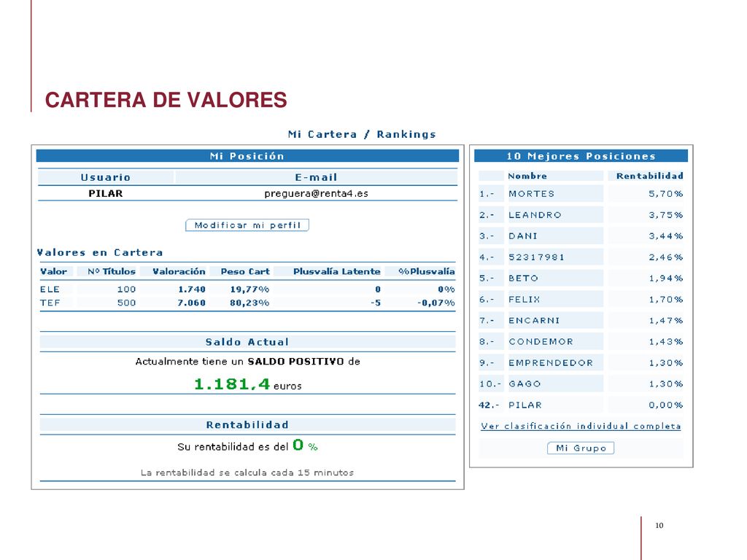Select PILAR at rank 42
The image size is (747, 560).
[525, 405]
